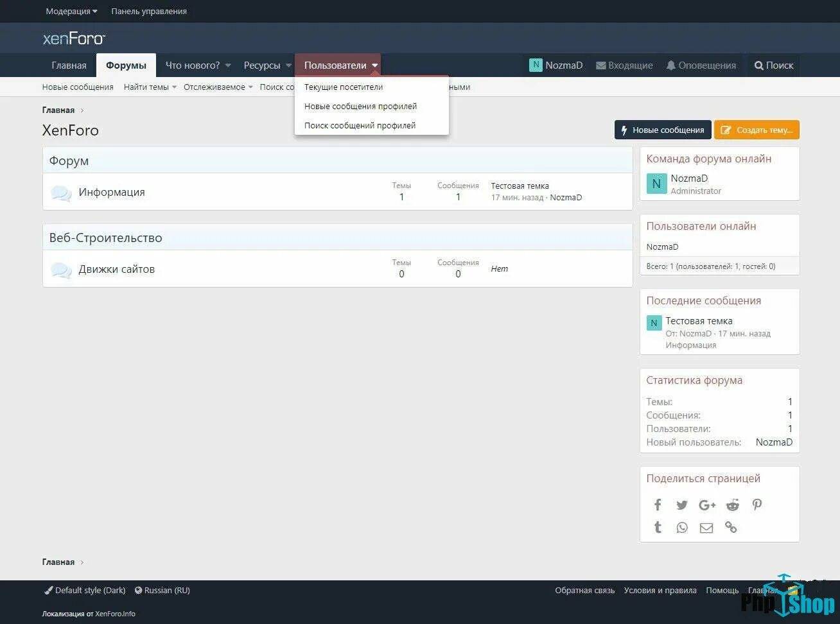Image resolution: width=840 pixels, height=624 pixels.
Task: Click dark Новые сообщения button
Action: pos(663,130)
